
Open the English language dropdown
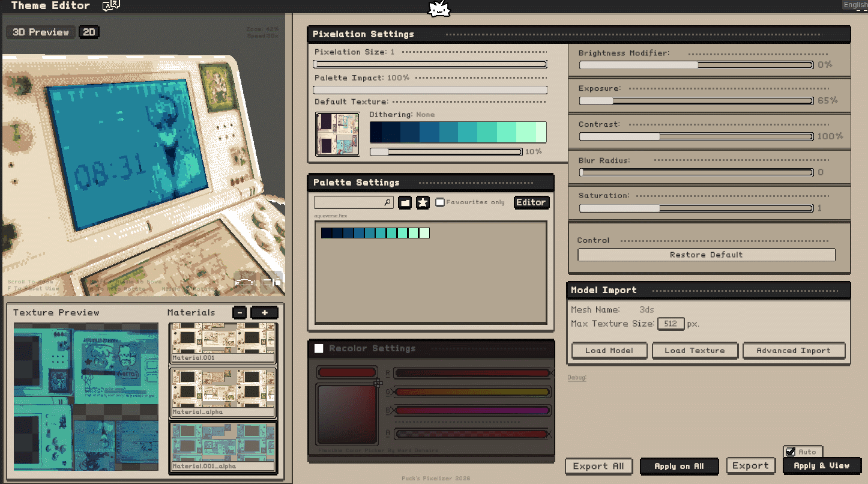point(855,5)
